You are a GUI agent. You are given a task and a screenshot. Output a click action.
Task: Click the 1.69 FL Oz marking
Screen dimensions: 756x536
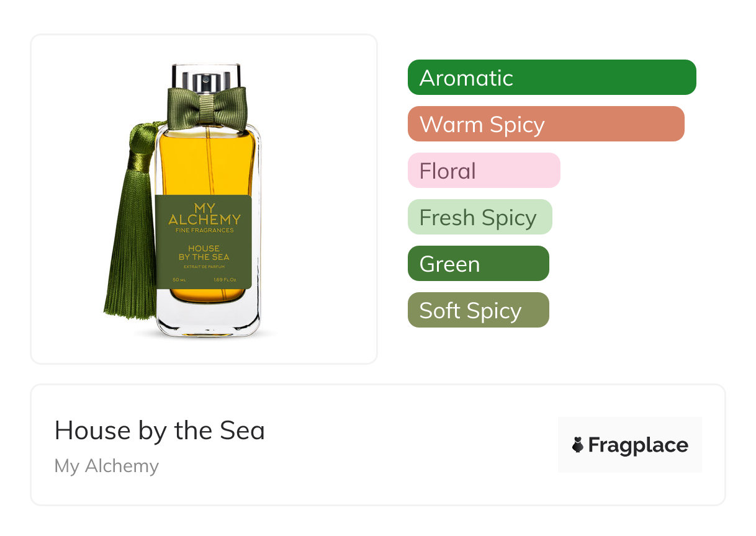click(226, 280)
